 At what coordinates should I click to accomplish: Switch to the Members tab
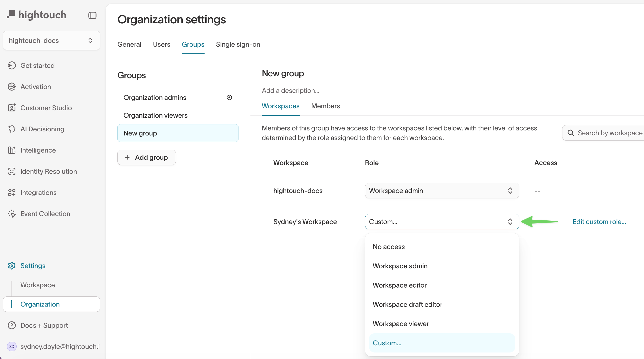click(x=325, y=106)
